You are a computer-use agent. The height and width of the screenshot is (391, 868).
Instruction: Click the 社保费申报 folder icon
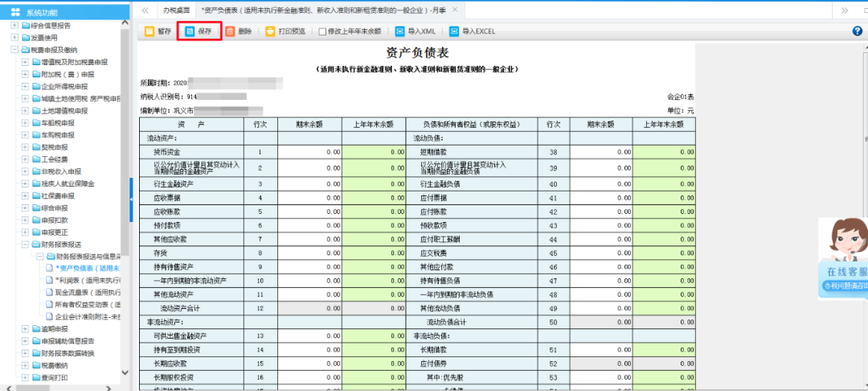pos(36,196)
